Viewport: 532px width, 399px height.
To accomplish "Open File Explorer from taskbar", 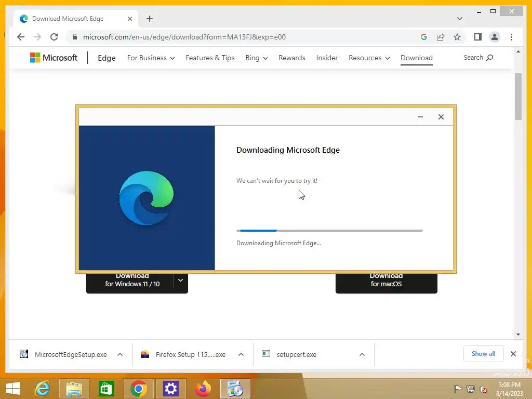I will [x=74, y=389].
